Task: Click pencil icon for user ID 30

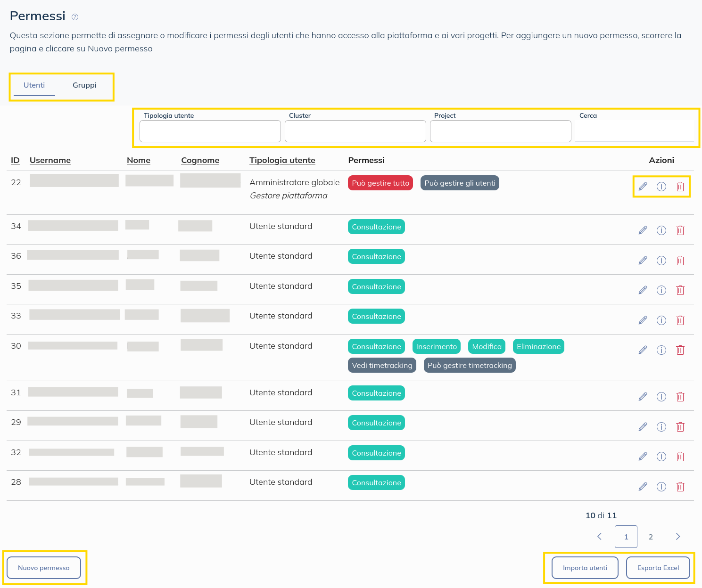Action: coord(643,350)
